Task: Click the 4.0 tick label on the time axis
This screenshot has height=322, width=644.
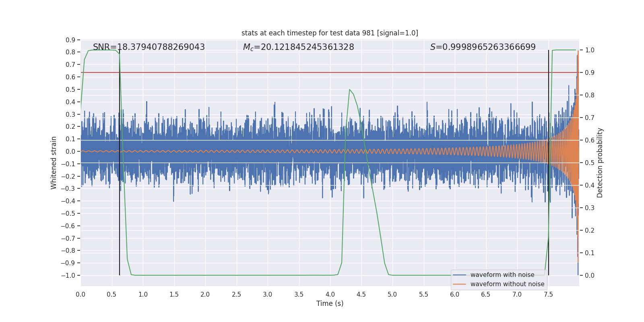Action: (330, 294)
